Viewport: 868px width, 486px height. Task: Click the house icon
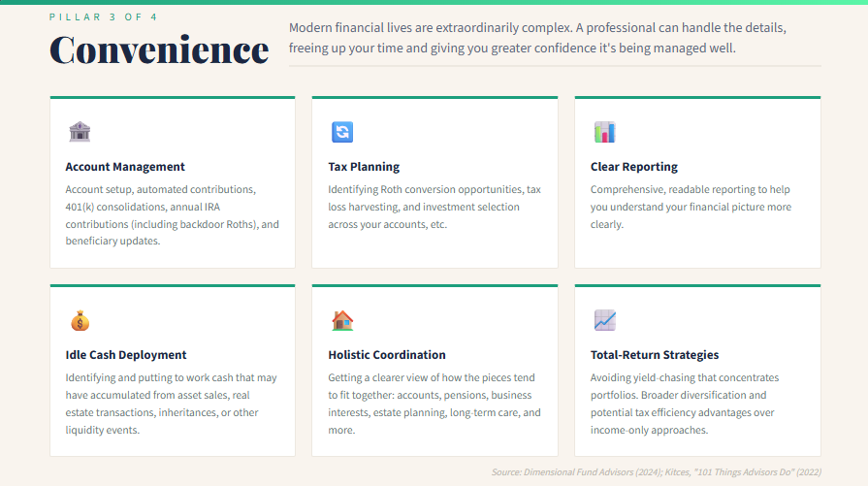pos(342,320)
